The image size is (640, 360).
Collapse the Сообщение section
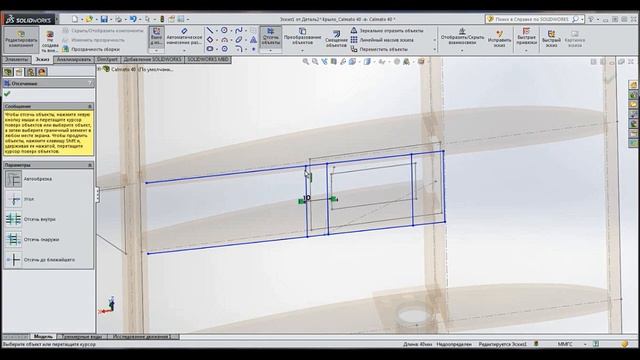coord(90,106)
